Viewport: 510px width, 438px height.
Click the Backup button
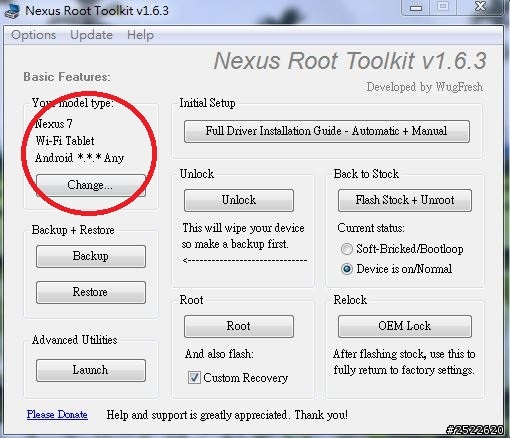91,256
